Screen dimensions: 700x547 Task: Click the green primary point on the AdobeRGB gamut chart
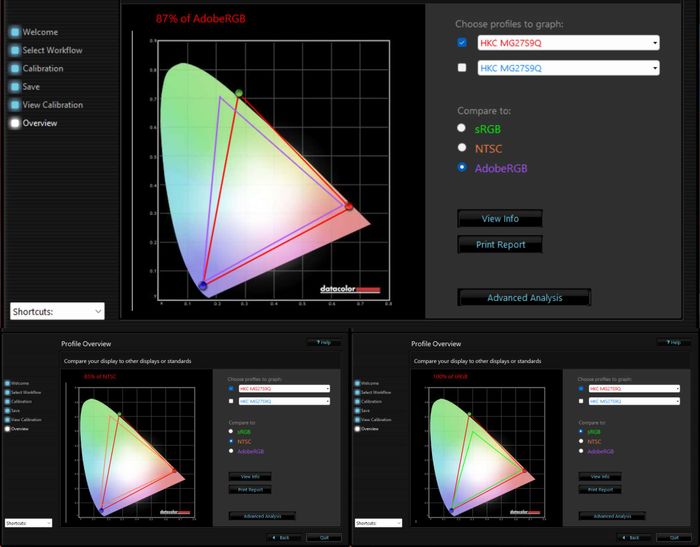(x=239, y=93)
